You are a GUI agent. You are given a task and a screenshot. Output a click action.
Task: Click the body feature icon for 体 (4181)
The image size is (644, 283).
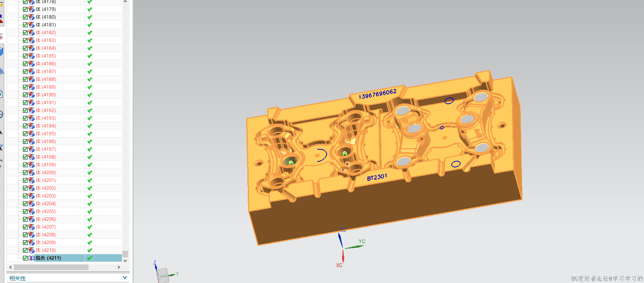click(31, 25)
